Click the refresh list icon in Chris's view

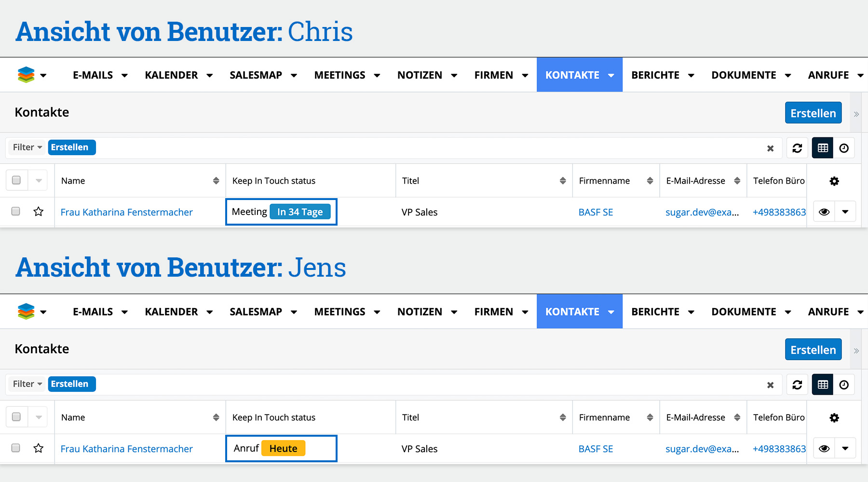[x=797, y=148]
